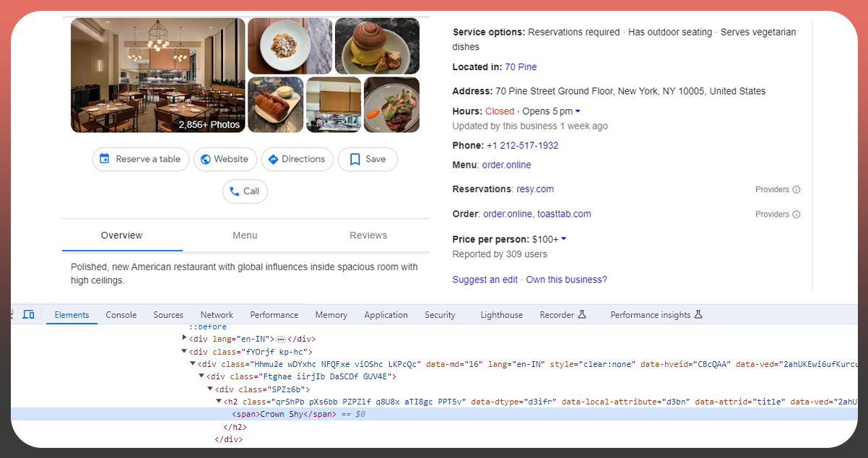Image resolution: width=868 pixels, height=458 pixels.
Task: Click the calendar icon on Reserve a table
Action: [105, 159]
